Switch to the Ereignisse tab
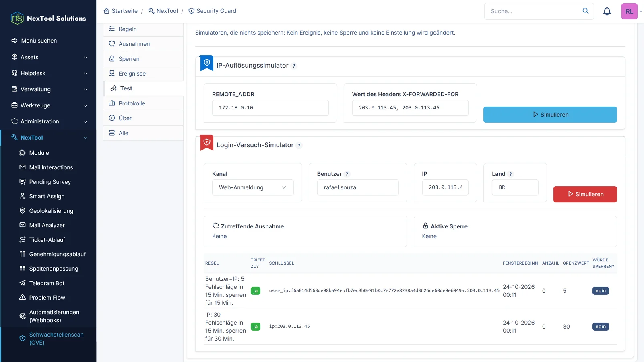 click(x=143, y=74)
